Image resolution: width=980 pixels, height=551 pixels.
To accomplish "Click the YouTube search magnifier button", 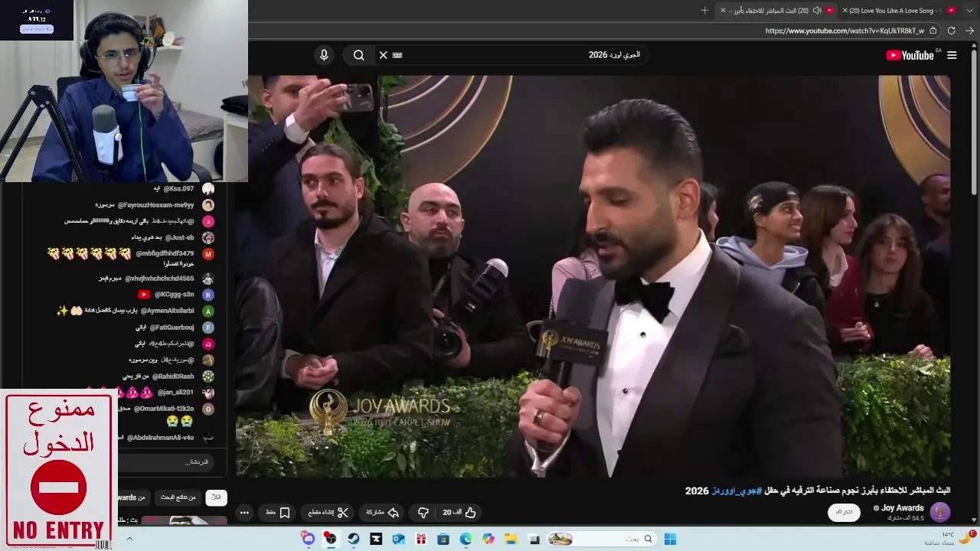I will [x=358, y=55].
